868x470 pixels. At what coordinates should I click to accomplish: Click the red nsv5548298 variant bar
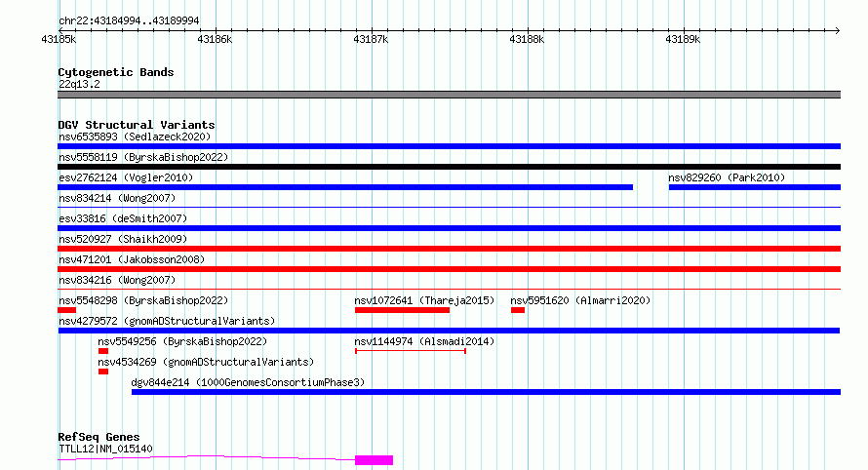[66, 310]
